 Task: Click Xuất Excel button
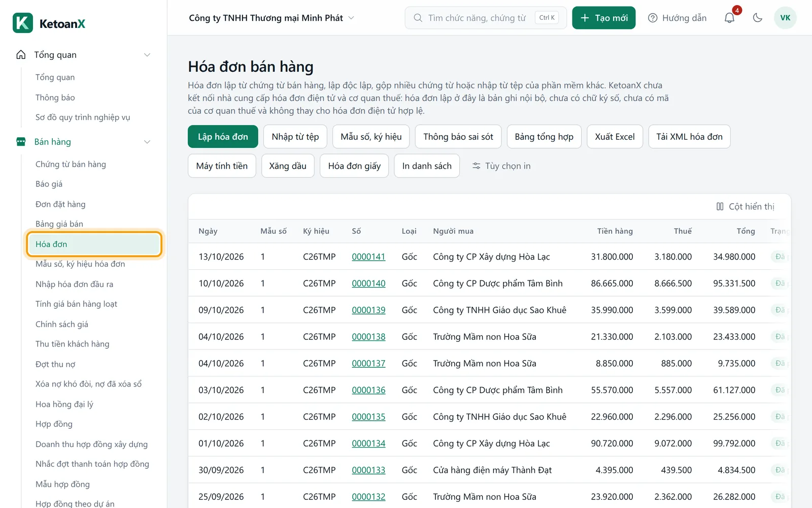point(615,137)
